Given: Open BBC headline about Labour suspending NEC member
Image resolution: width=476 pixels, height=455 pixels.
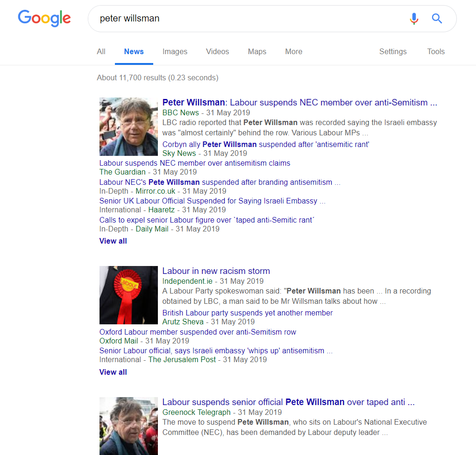Looking at the screenshot, I should pos(299,103).
